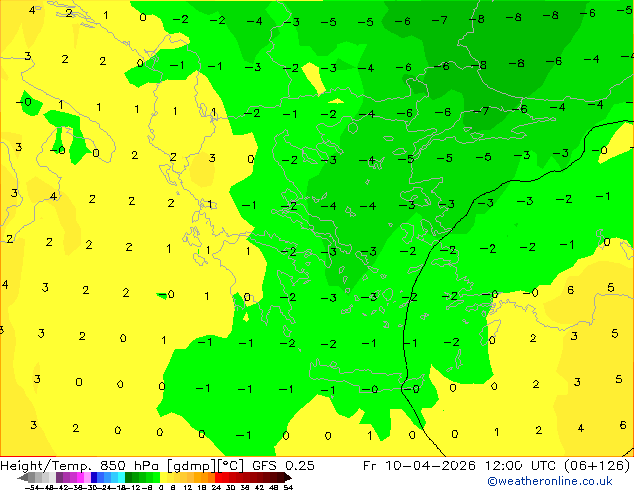Click the legend scale label '12' below the yellow-orange swatches
The height and width of the screenshot is (490, 634).
coord(188,487)
